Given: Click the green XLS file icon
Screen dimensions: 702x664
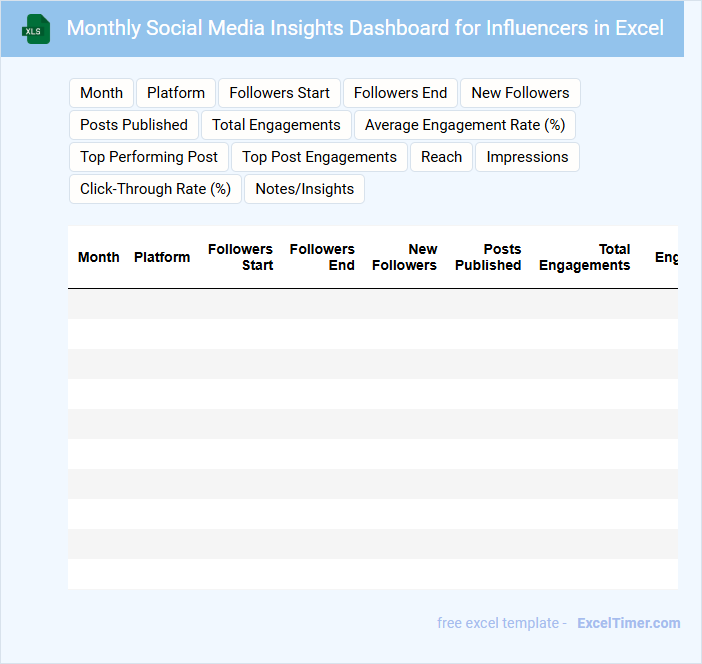Looking at the screenshot, I should point(36,29).
